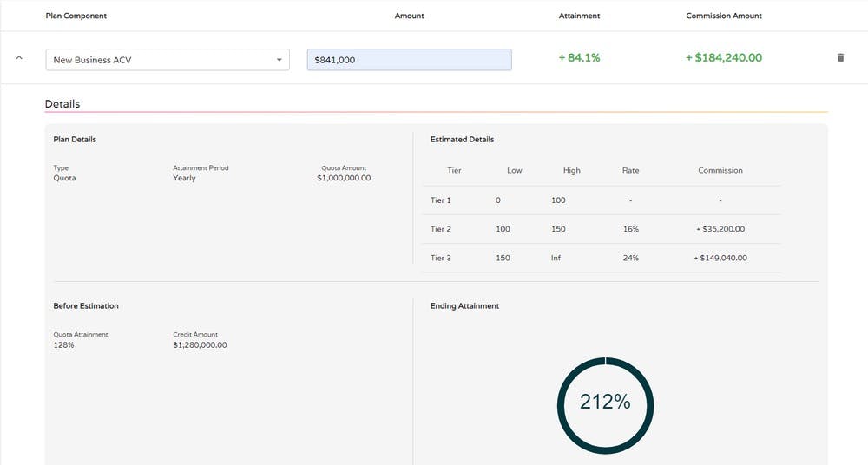Click the Tier 3 commission +$149,040.00
Viewport: 868px width, 465px height.
[720, 258]
